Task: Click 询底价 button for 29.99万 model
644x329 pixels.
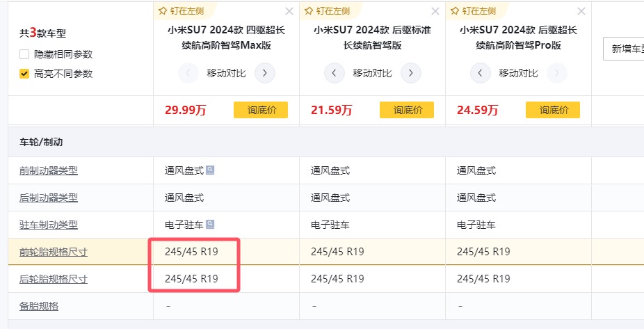Action: (x=260, y=110)
